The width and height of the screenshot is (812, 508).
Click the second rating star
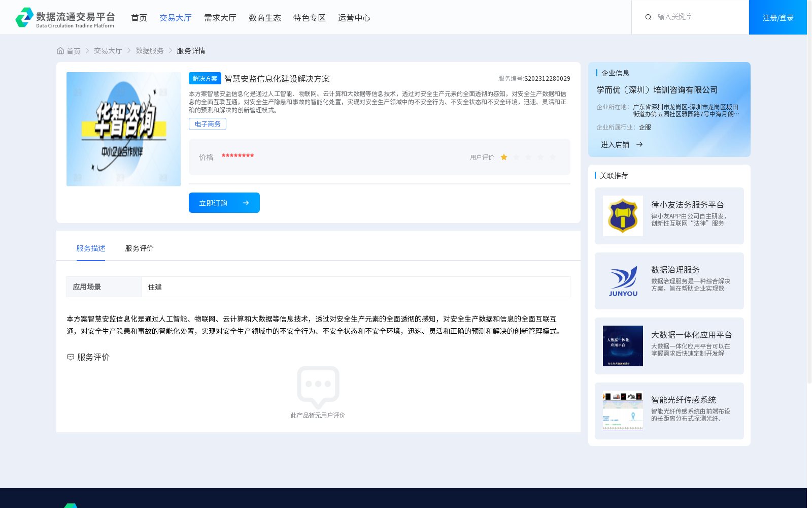[x=516, y=157]
